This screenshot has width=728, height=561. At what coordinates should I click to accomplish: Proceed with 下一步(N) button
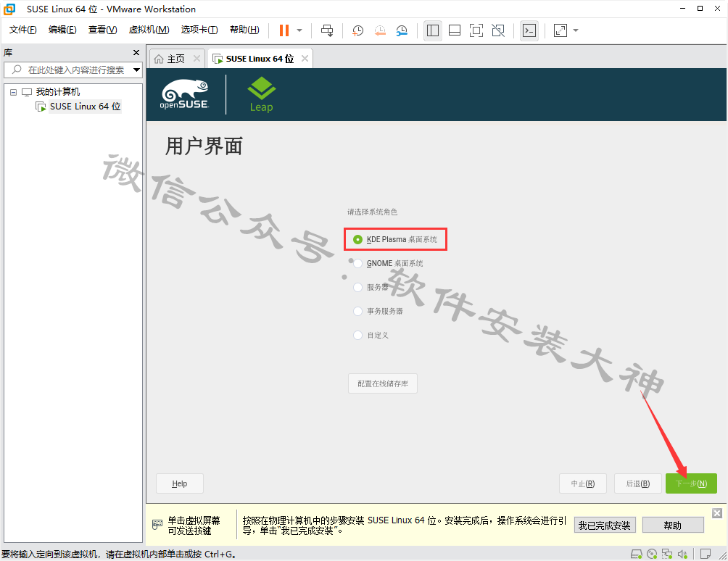pyautogui.click(x=691, y=483)
